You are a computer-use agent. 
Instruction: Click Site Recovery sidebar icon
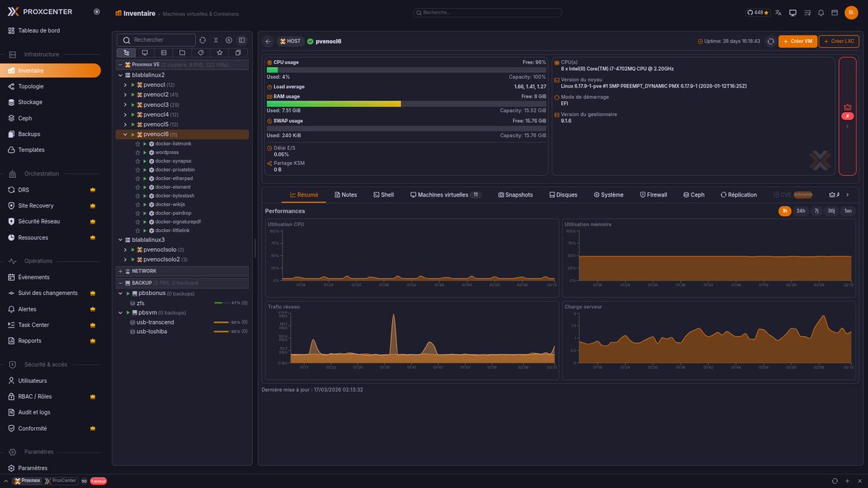coord(12,205)
